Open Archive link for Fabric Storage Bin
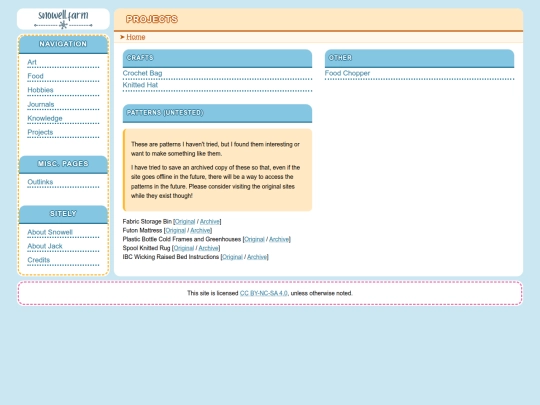The width and height of the screenshot is (540, 405). [x=209, y=221]
